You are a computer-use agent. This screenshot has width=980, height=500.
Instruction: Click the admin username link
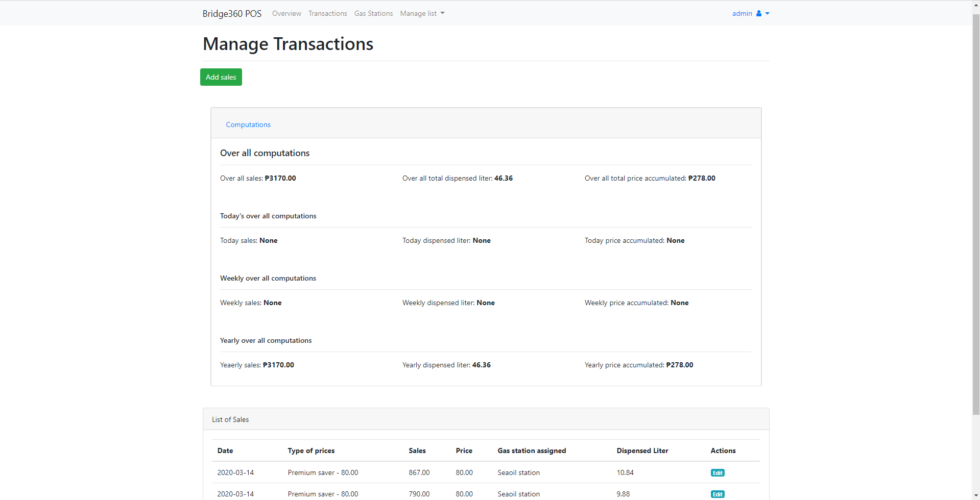[742, 14]
